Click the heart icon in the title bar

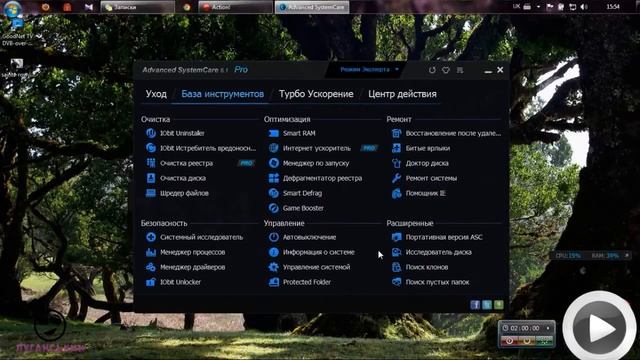pyautogui.click(x=446, y=70)
